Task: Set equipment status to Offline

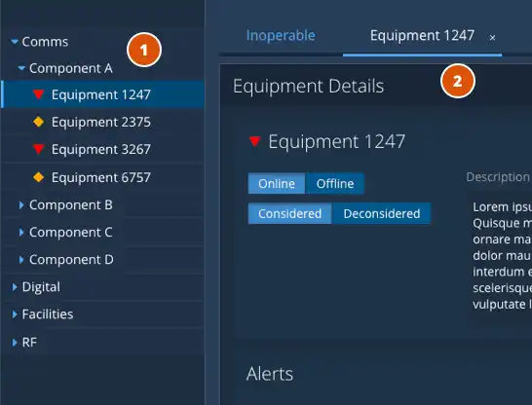Action: pos(335,183)
